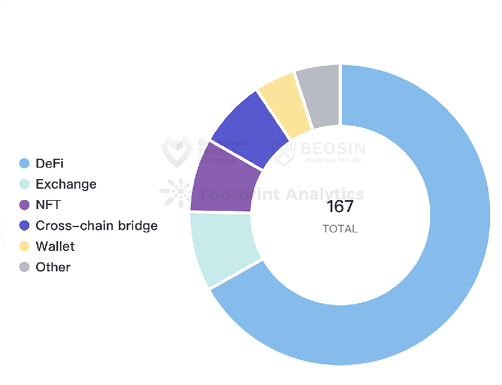Select the yellow Wallet donut slice

286,105
